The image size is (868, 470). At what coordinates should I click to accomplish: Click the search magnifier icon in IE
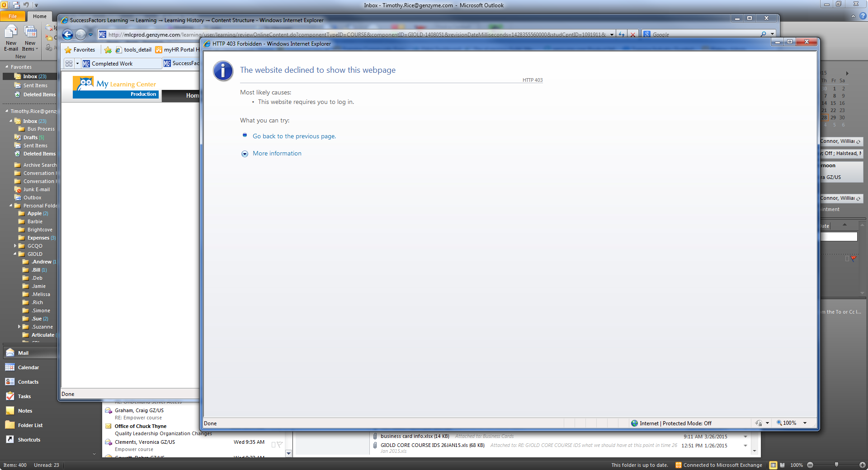764,34
